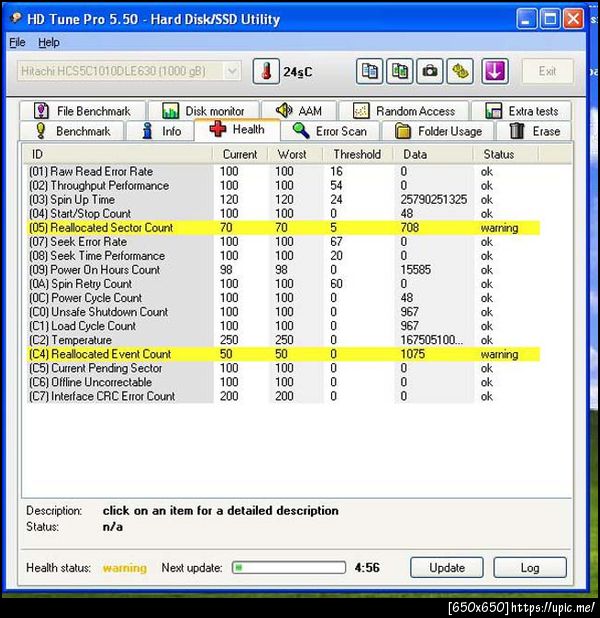The image size is (600, 618).
Task: Select the (01) Raw Read Error Rate row
Action: [x=283, y=171]
